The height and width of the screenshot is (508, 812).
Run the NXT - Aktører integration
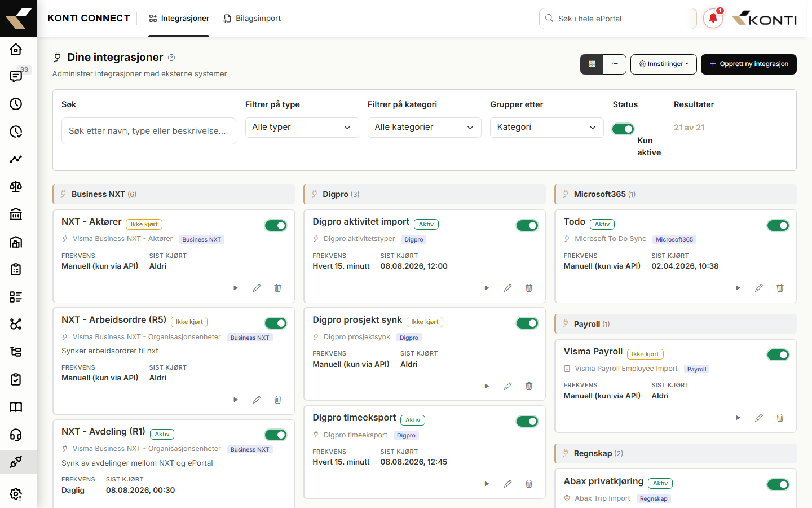coord(236,288)
